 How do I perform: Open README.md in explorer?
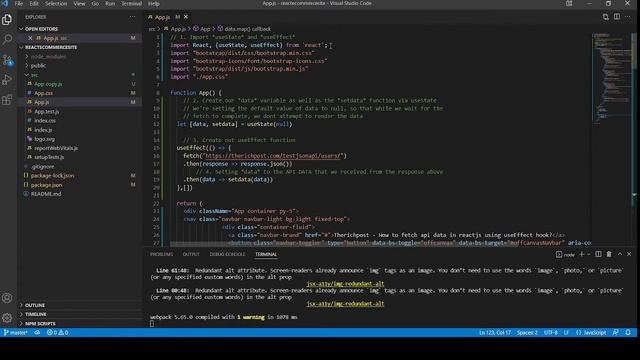(x=46, y=194)
